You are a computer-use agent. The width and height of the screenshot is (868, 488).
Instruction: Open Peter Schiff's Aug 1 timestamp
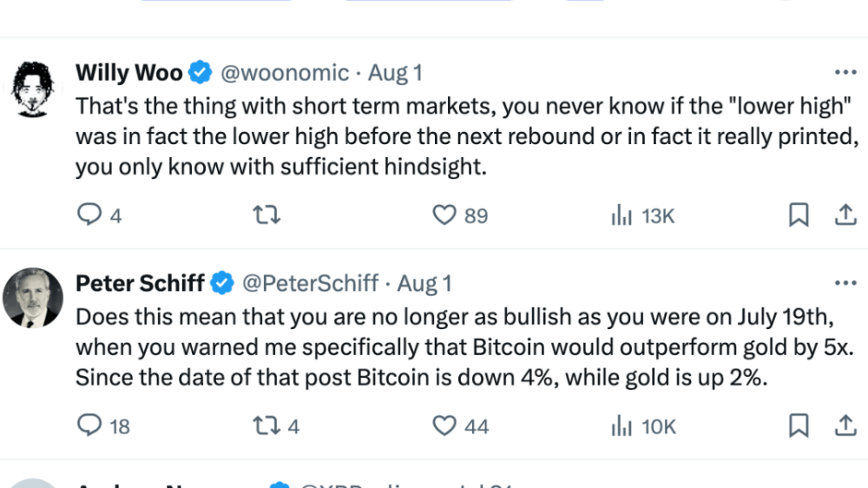[x=425, y=283]
